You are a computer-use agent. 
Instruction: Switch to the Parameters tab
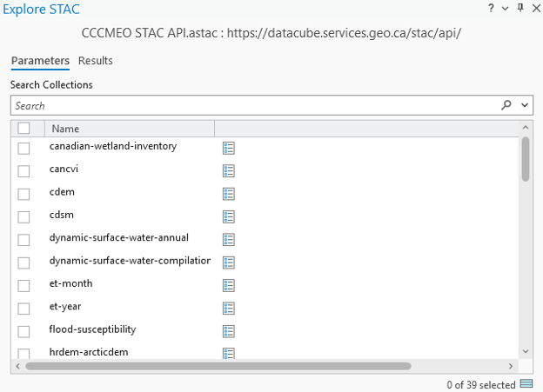[x=40, y=61]
